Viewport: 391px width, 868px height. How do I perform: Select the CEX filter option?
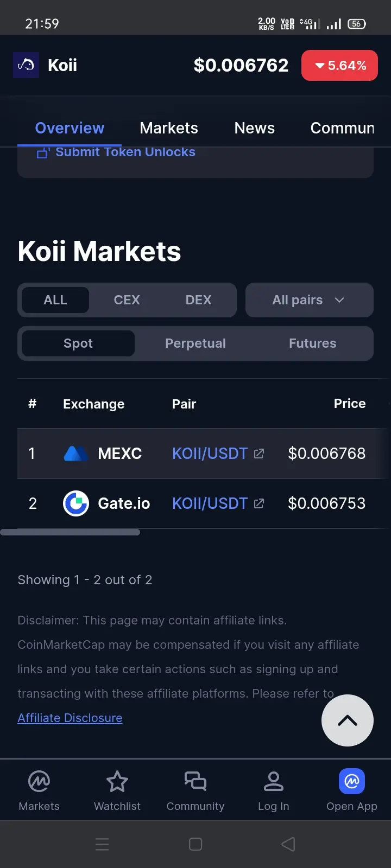point(127,300)
